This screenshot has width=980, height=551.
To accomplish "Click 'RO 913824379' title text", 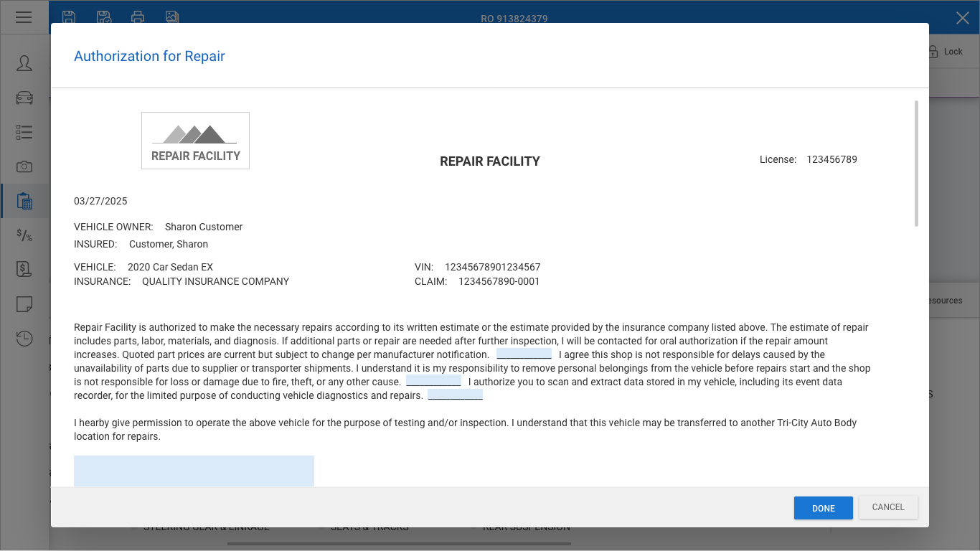I will click(514, 19).
